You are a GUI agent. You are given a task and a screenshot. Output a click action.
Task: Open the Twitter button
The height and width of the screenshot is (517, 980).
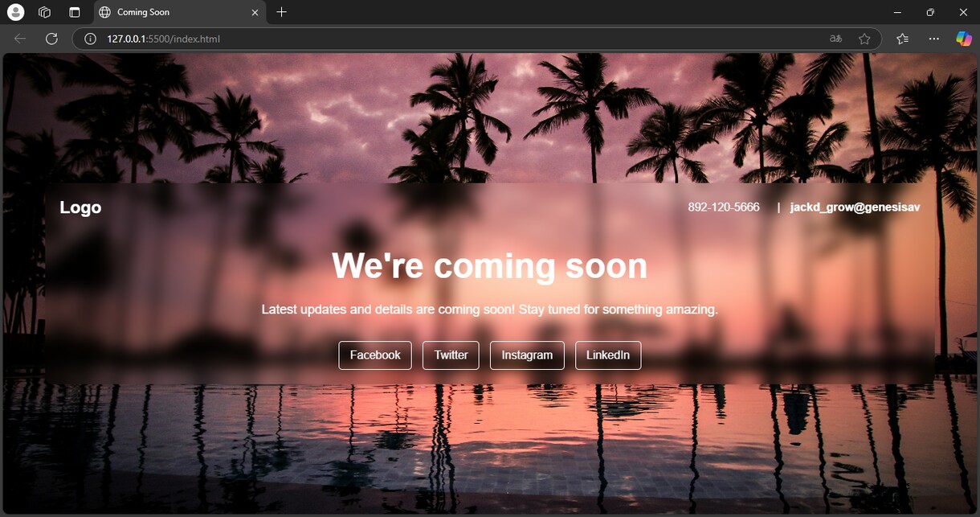coord(451,355)
